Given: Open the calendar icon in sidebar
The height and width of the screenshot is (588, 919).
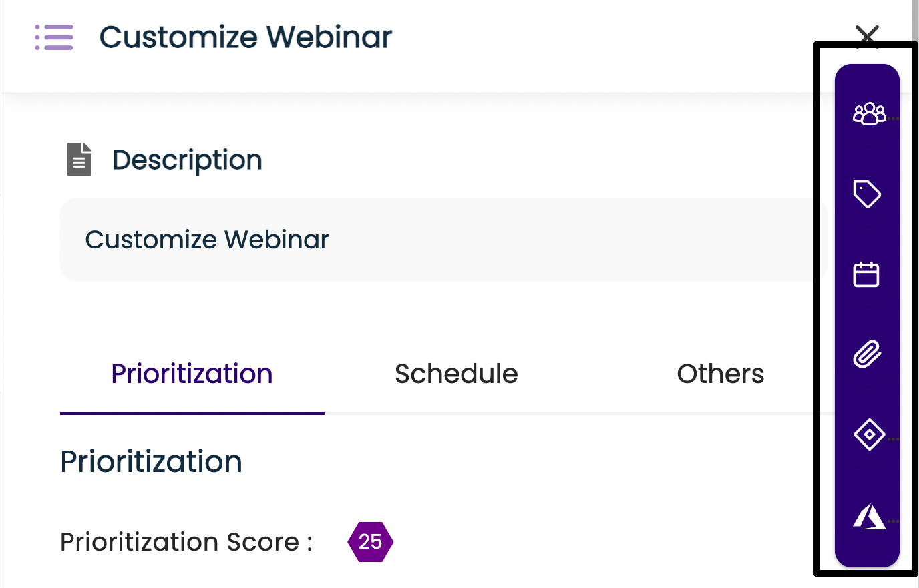Looking at the screenshot, I should (866, 274).
